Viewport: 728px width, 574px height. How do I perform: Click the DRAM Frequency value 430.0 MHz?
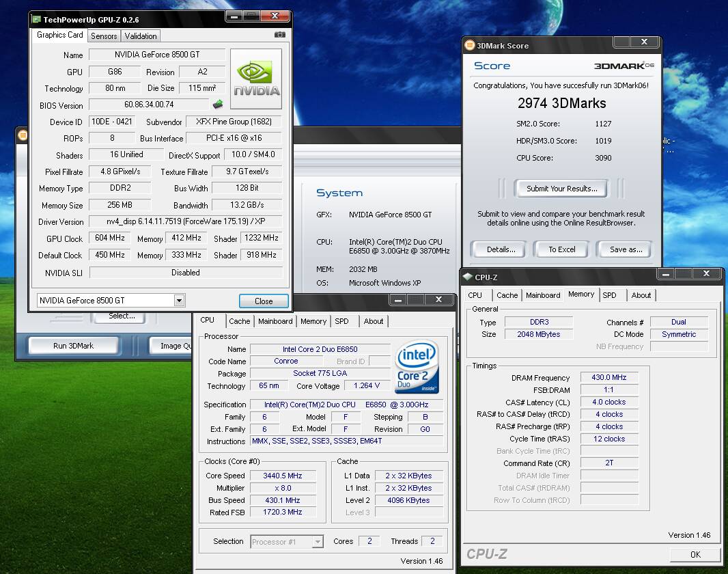pyautogui.click(x=609, y=377)
